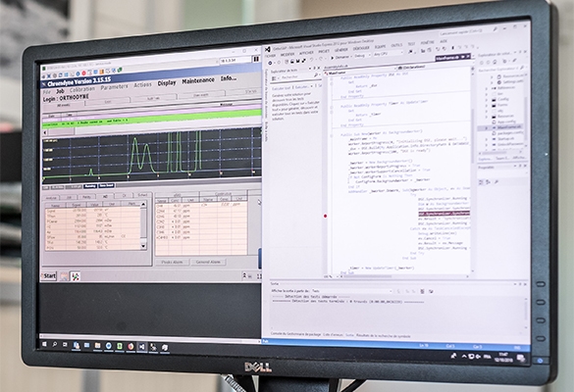Open the colorful chromatogram icon beside Start

point(76,276)
